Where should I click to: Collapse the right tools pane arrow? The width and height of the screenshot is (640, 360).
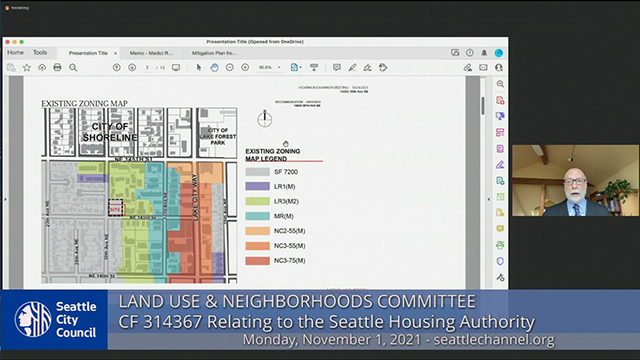click(x=489, y=199)
